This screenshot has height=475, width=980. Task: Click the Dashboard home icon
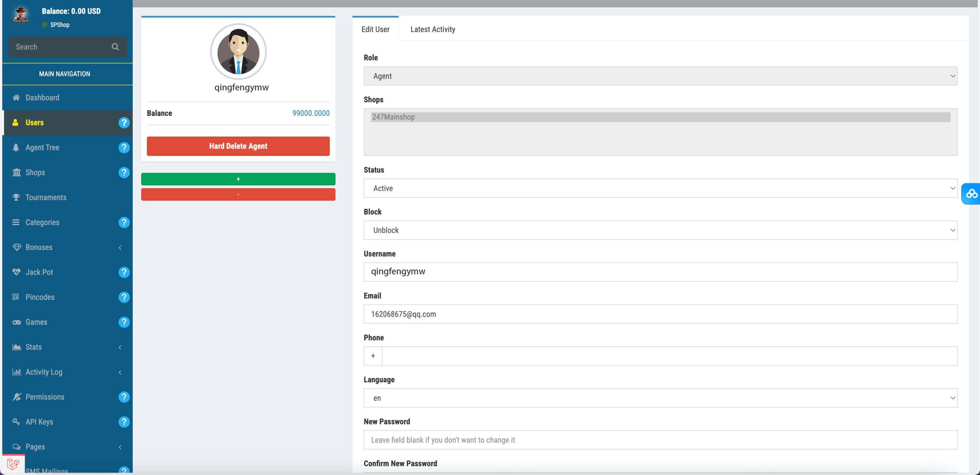coord(16,98)
